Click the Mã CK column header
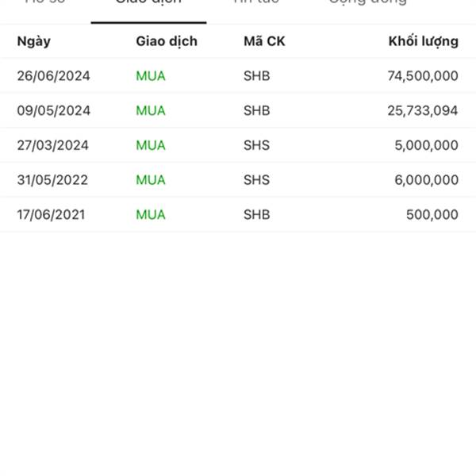 (264, 41)
